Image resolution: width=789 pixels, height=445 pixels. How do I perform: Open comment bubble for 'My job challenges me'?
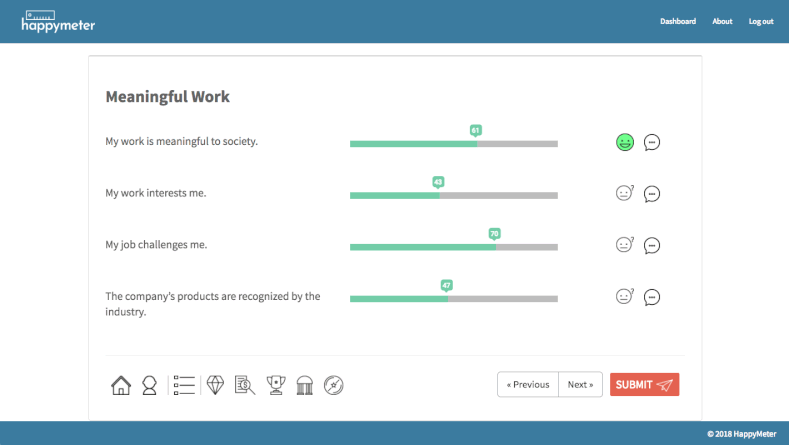(652, 245)
